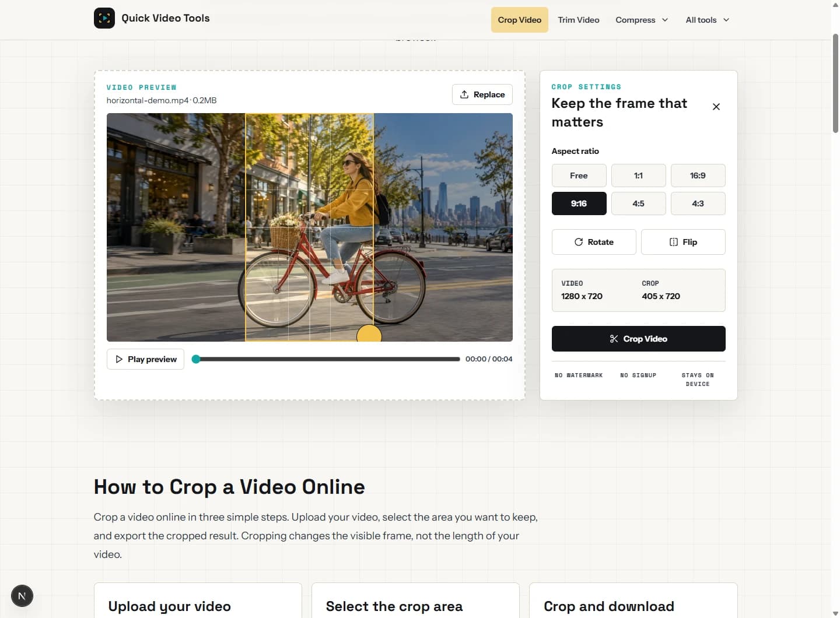Click the middle of the playback progress track
The height and width of the screenshot is (618, 840).
pos(326,359)
